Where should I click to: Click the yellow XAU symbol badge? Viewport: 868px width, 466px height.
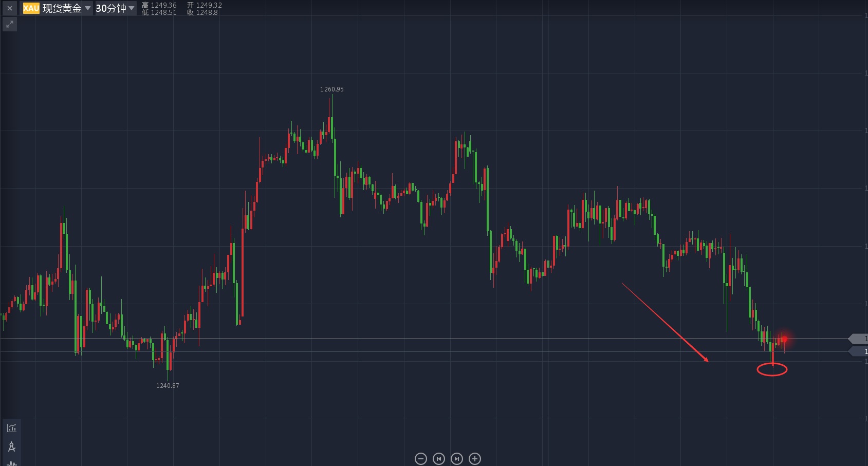point(31,8)
